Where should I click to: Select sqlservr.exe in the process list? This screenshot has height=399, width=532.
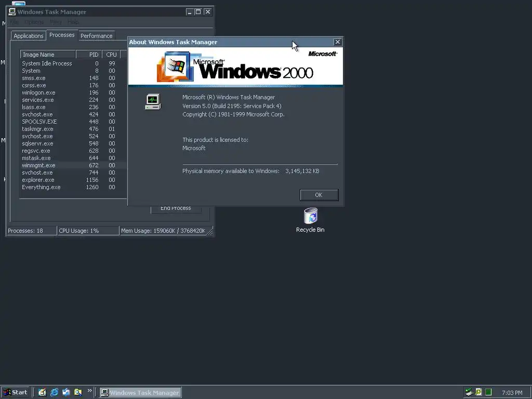click(73, 143)
